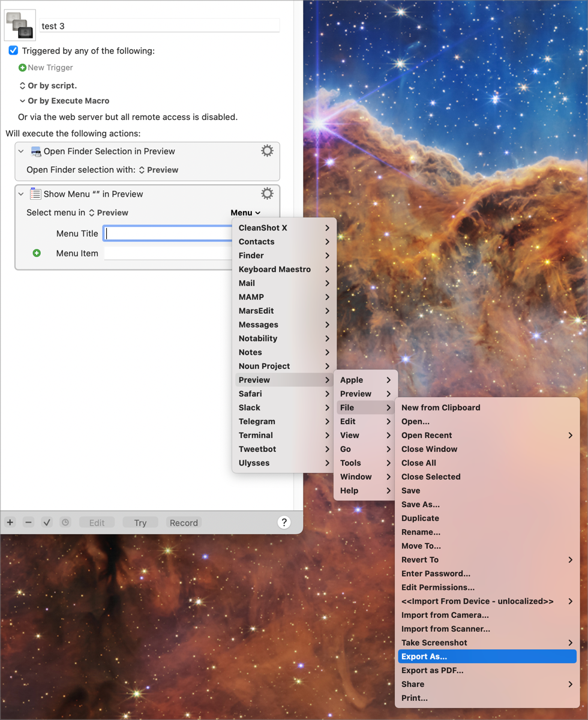Click the clock icon in bottom bar

[65, 523]
